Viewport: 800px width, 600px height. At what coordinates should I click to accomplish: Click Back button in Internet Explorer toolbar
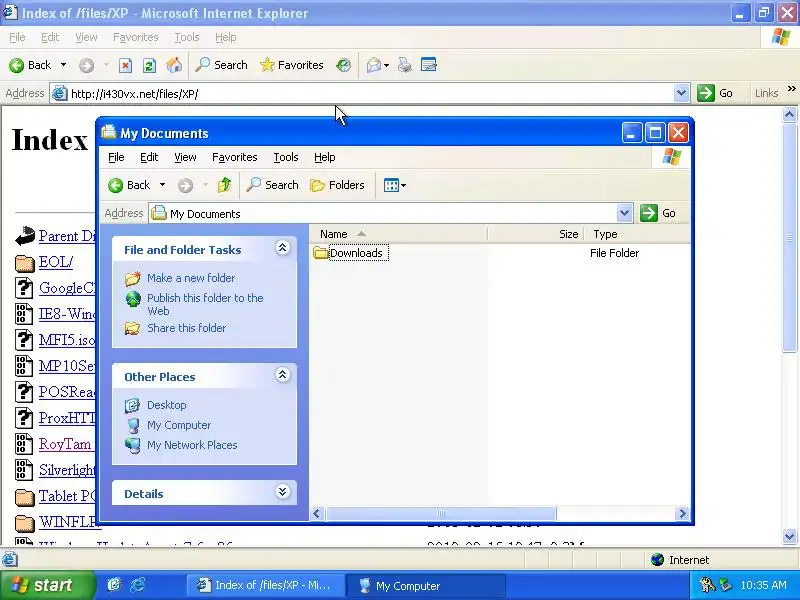pyautogui.click(x=30, y=65)
